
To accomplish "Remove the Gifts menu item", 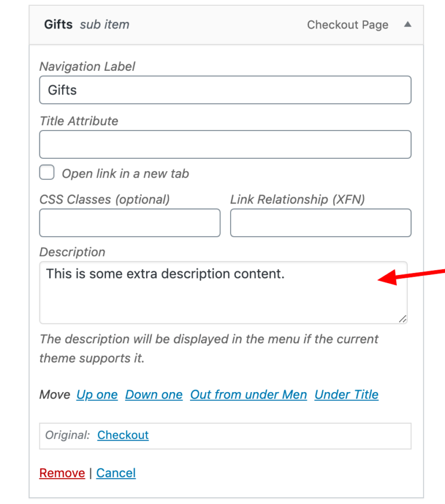I will 62,473.
